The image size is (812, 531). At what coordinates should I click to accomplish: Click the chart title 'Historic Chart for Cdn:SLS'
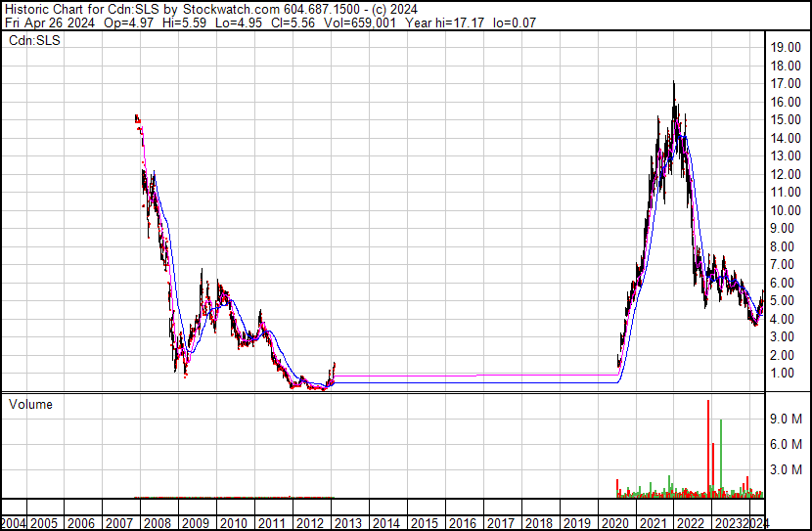point(82,10)
